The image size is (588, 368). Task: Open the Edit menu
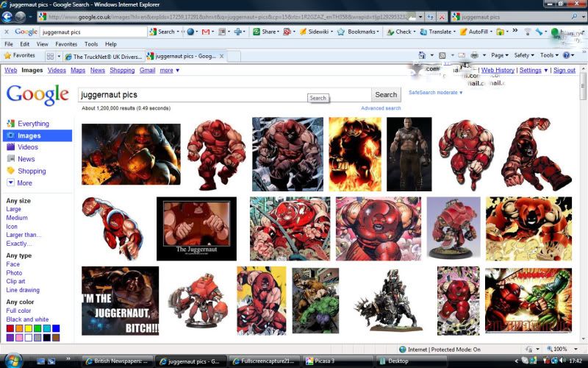pyautogui.click(x=25, y=44)
